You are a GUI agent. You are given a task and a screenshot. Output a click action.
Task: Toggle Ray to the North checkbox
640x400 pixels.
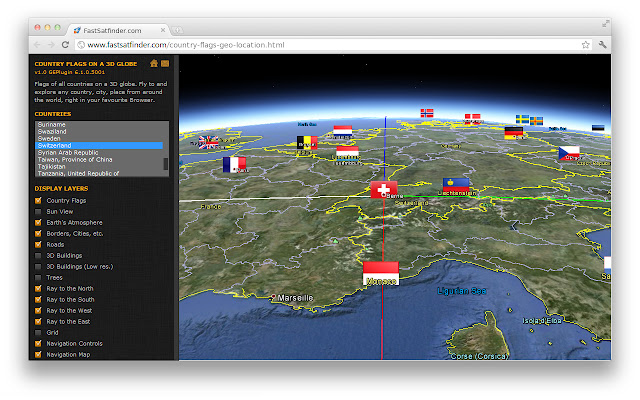coord(38,289)
